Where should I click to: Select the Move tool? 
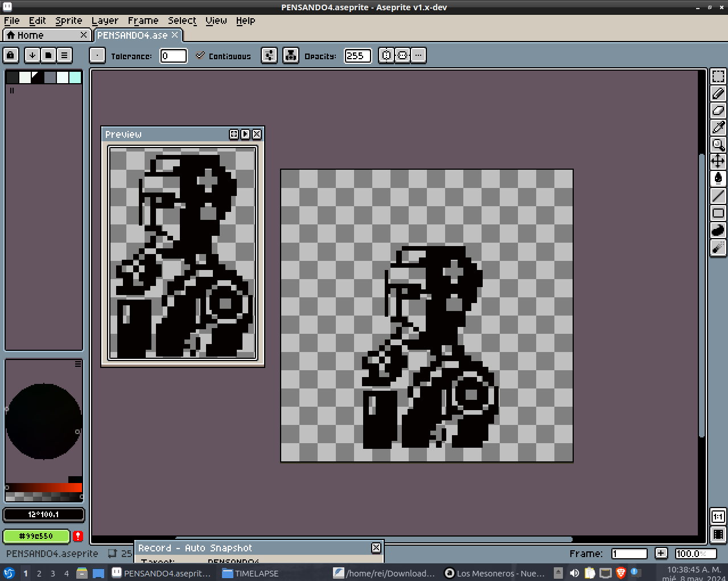(x=718, y=162)
